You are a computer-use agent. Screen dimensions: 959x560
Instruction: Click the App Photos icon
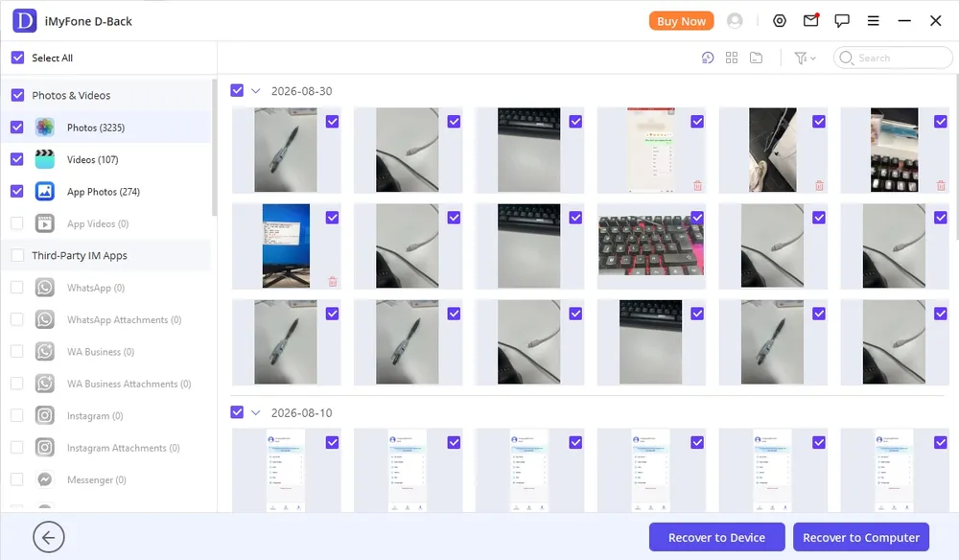tap(45, 192)
